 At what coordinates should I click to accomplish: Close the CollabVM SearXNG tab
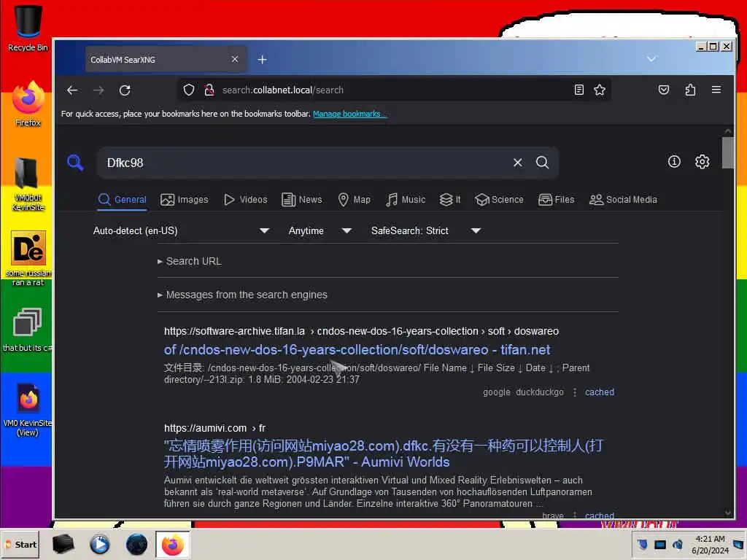[x=235, y=59]
